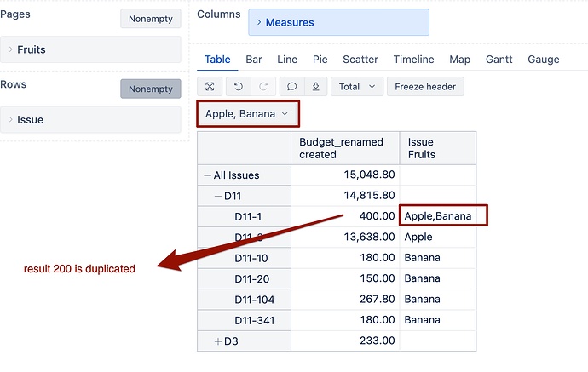Toggle Nonempty for Rows
Viewport: 588px width, 372px height.
pyautogui.click(x=151, y=89)
